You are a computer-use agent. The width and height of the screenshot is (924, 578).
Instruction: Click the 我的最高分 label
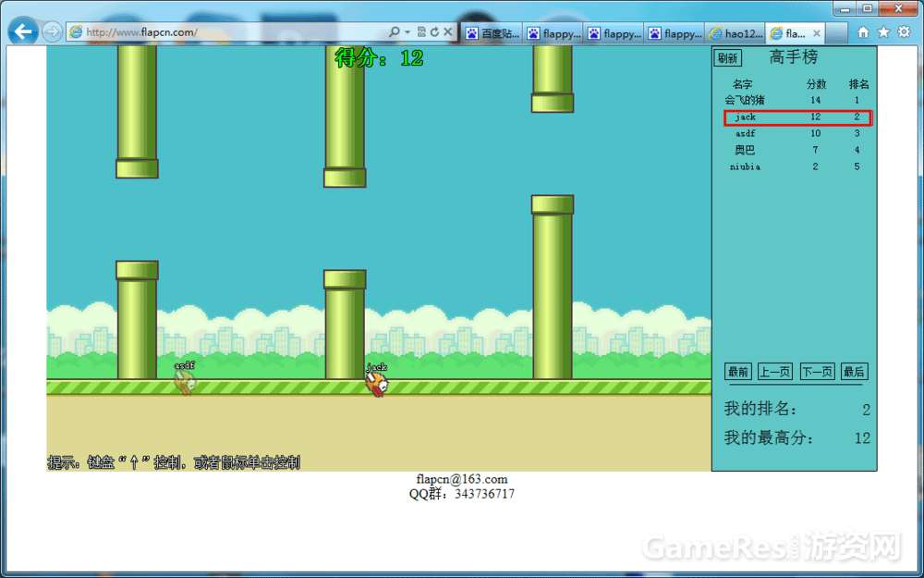coord(769,437)
